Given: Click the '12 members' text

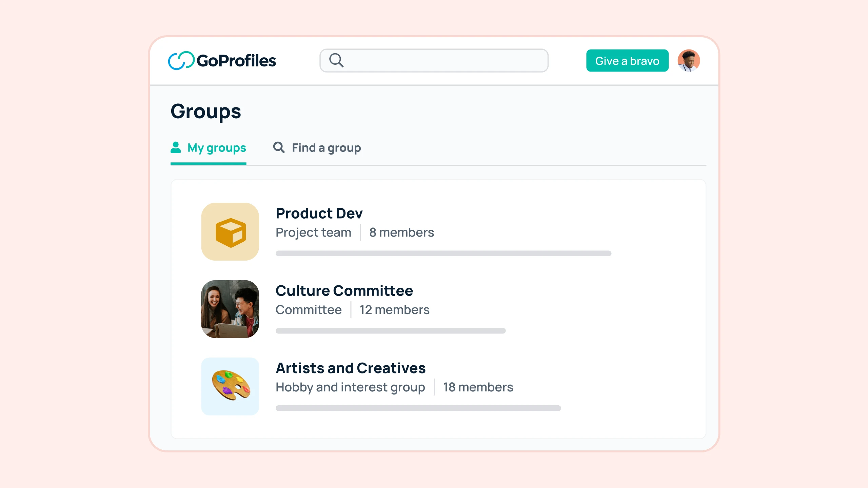Looking at the screenshot, I should pos(394,310).
